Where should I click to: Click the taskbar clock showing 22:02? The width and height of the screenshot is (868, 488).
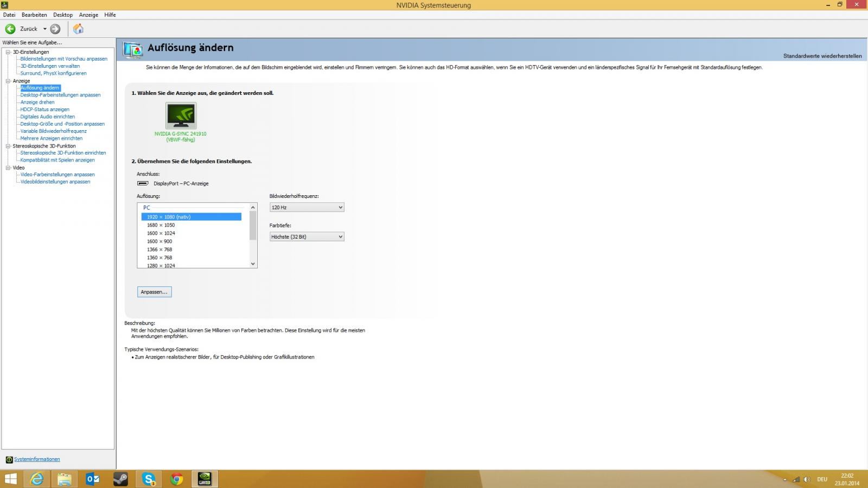tap(847, 479)
